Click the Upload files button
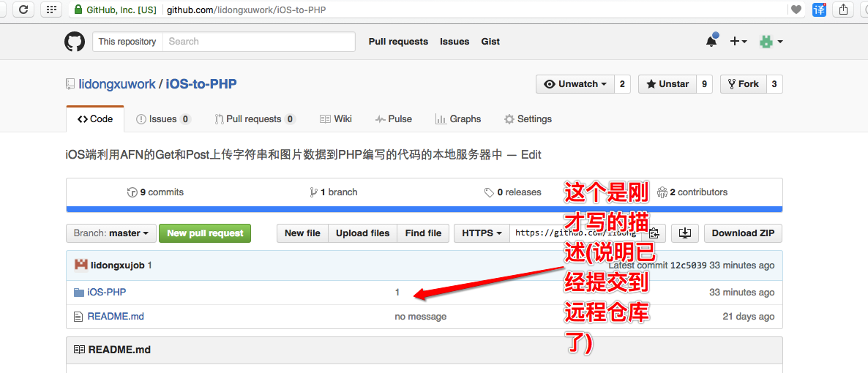Image resolution: width=868 pixels, height=373 pixels. pyautogui.click(x=362, y=233)
